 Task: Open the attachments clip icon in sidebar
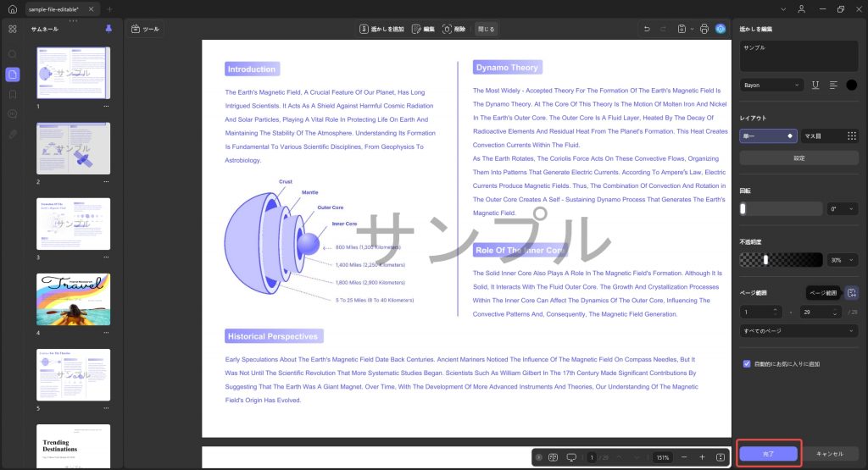12,135
